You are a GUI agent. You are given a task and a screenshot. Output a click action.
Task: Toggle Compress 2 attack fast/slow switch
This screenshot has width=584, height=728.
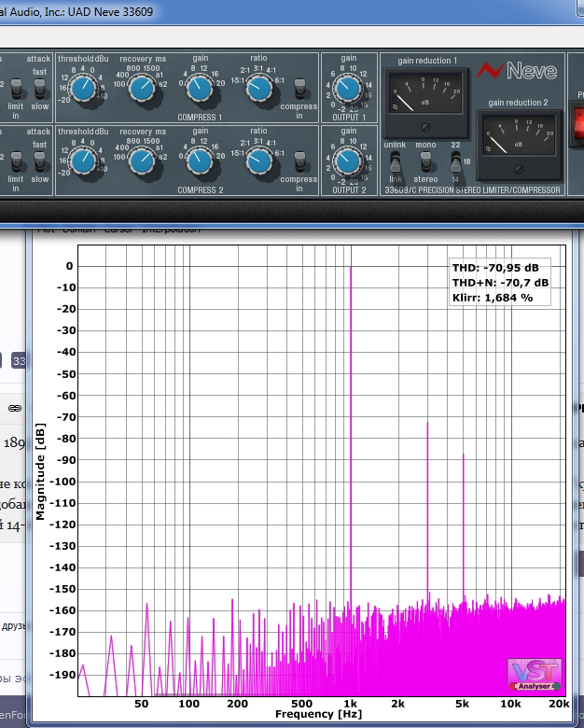(40, 161)
